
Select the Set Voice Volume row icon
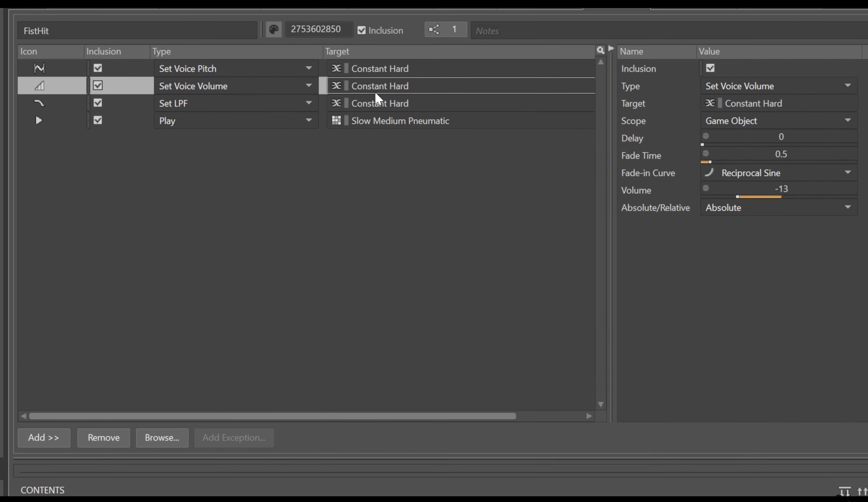tap(39, 85)
